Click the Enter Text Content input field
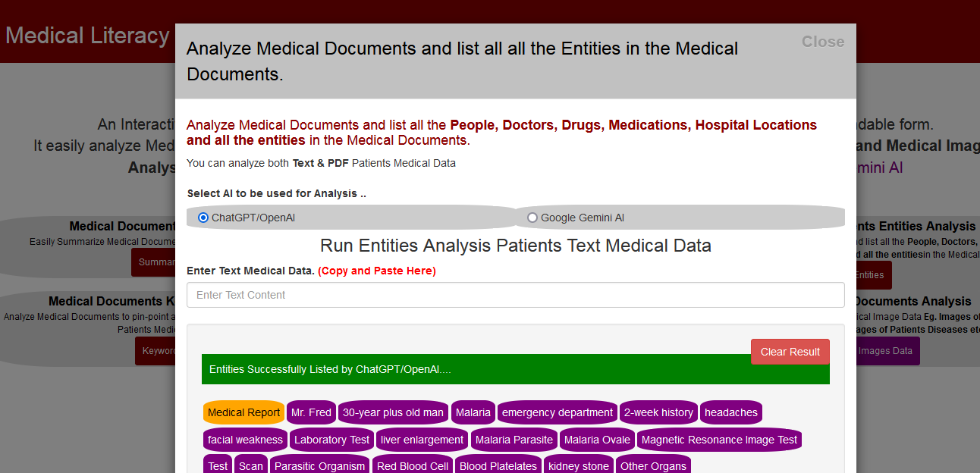The image size is (980, 473). tap(516, 295)
